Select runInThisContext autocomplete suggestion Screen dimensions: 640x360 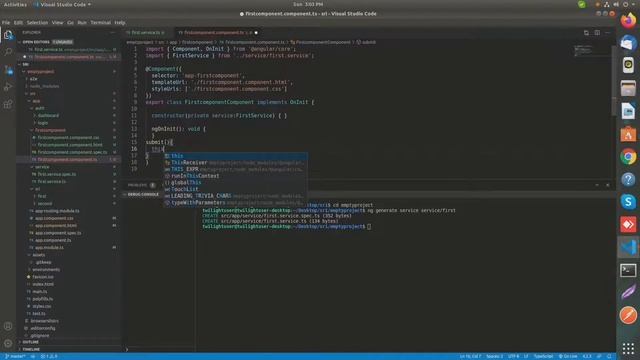click(236, 176)
